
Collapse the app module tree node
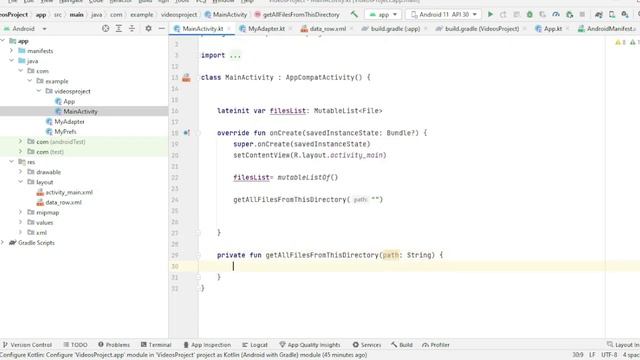tap(3, 41)
